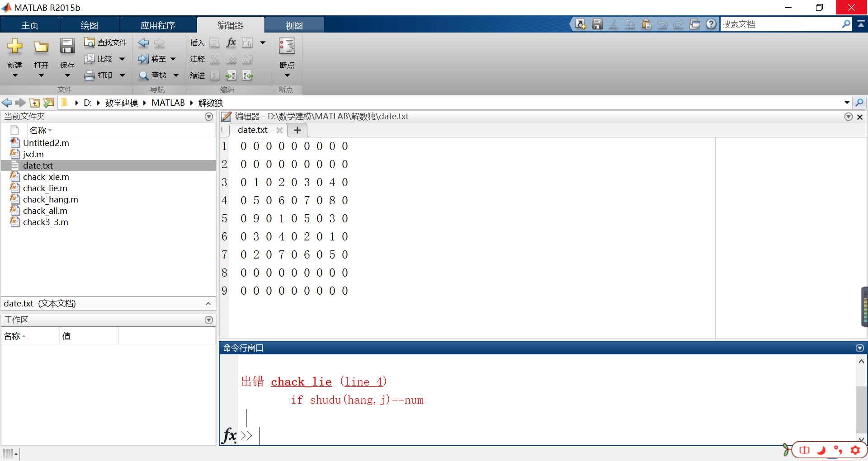Select chack_xie.m in file list
868x461 pixels.
pos(108,177)
